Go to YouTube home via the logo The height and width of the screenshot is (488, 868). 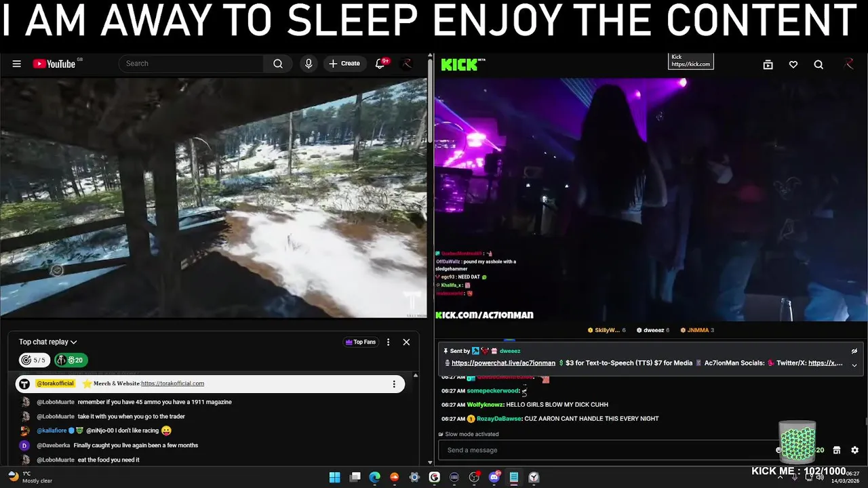(54, 64)
